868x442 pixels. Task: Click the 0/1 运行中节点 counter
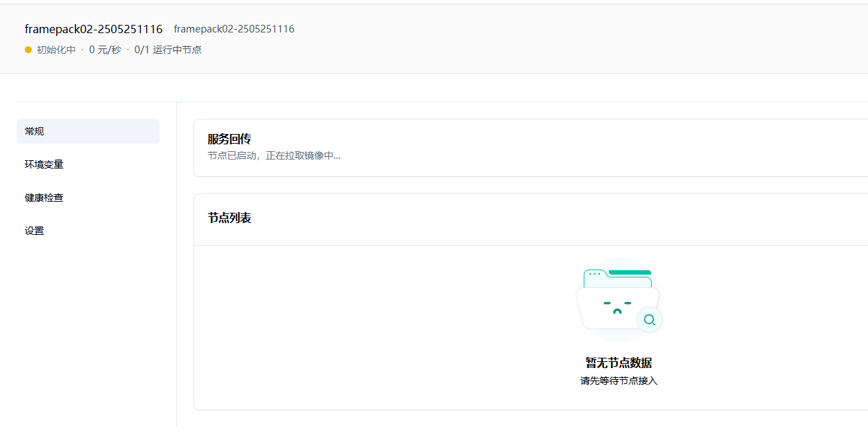[x=168, y=50]
